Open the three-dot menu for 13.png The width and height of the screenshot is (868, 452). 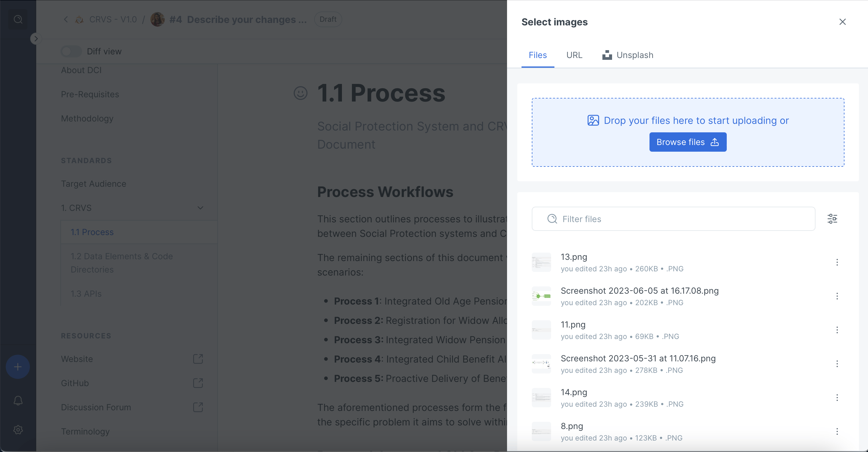837,263
